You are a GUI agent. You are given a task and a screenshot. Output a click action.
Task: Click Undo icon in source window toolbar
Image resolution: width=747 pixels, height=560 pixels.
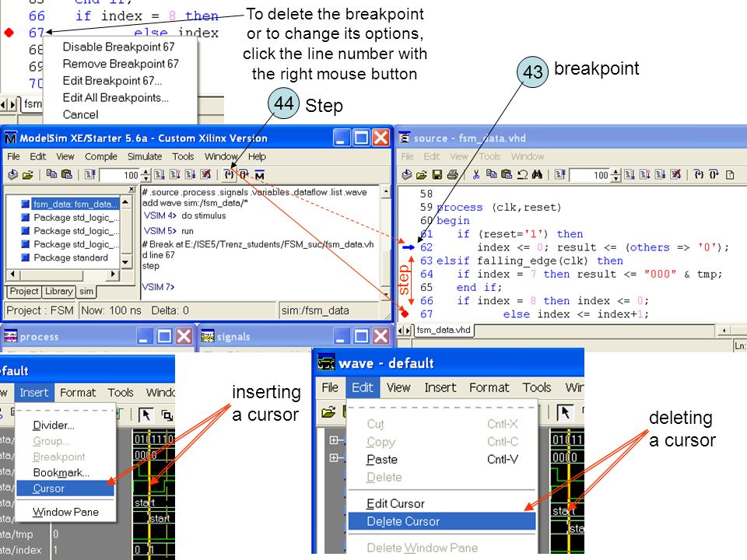[522, 175]
